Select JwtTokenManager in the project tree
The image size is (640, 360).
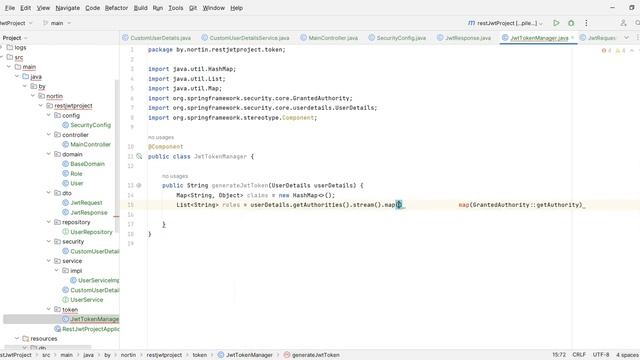[x=94, y=319]
